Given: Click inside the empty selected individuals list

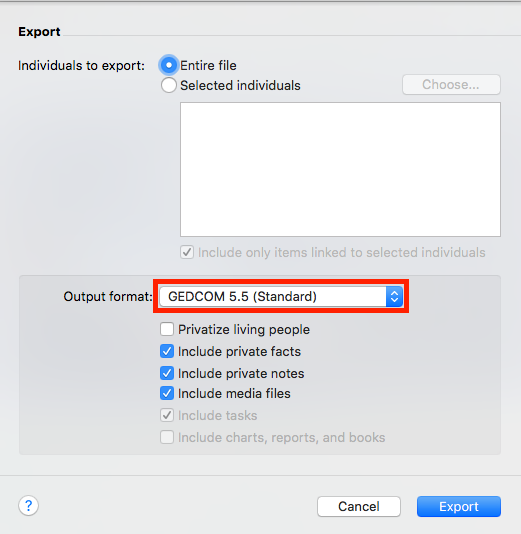Looking at the screenshot, I should click(x=340, y=169).
